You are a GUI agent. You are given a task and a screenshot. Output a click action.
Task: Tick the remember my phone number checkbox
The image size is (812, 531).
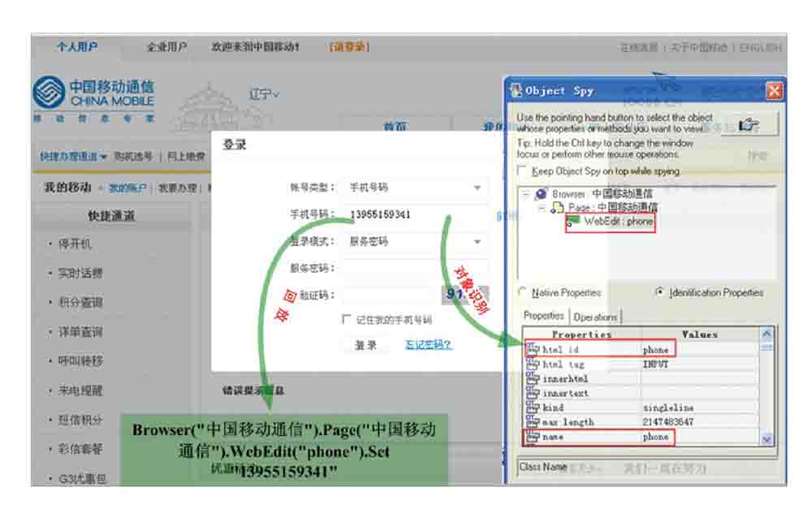click(347, 319)
